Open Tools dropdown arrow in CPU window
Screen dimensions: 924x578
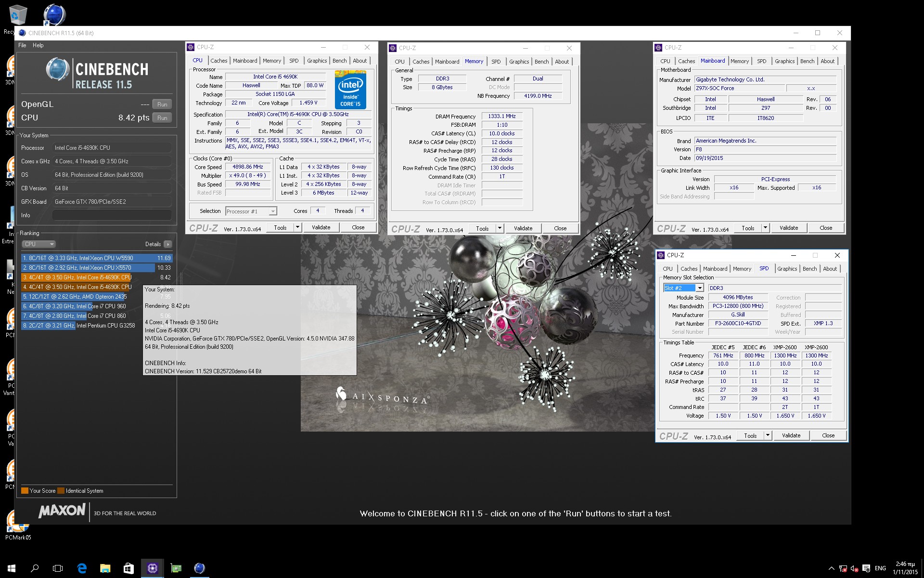(x=297, y=227)
